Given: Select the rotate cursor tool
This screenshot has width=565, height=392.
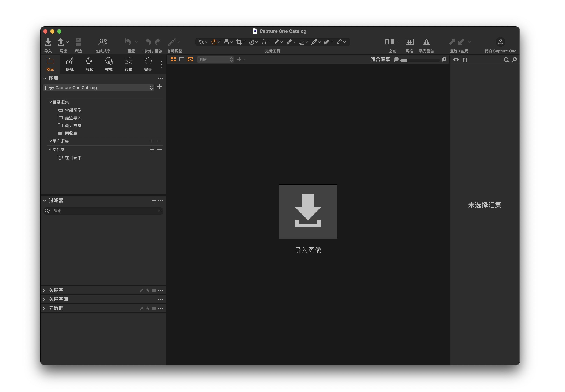Looking at the screenshot, I should 251,42.
